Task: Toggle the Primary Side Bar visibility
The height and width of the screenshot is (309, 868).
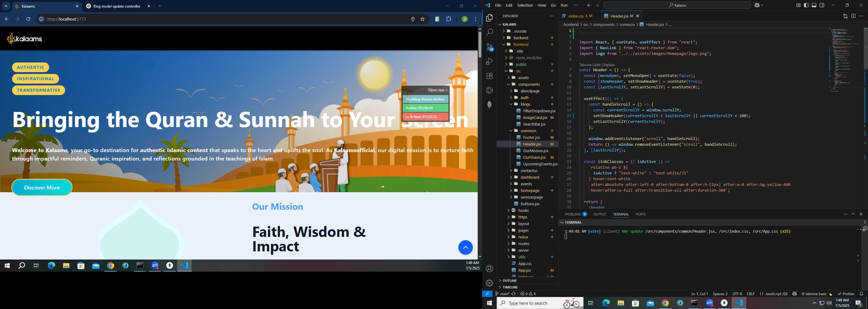Action: pyautogui.click(x=806, y=5)
